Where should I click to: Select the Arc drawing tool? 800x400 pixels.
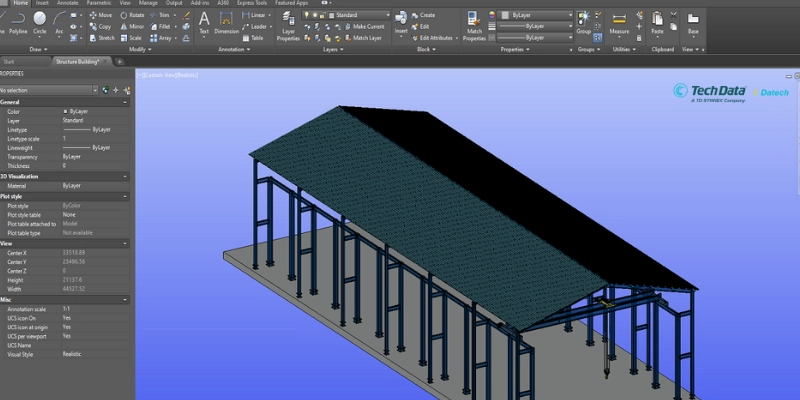pyautogui.click(x=60, y=22)
